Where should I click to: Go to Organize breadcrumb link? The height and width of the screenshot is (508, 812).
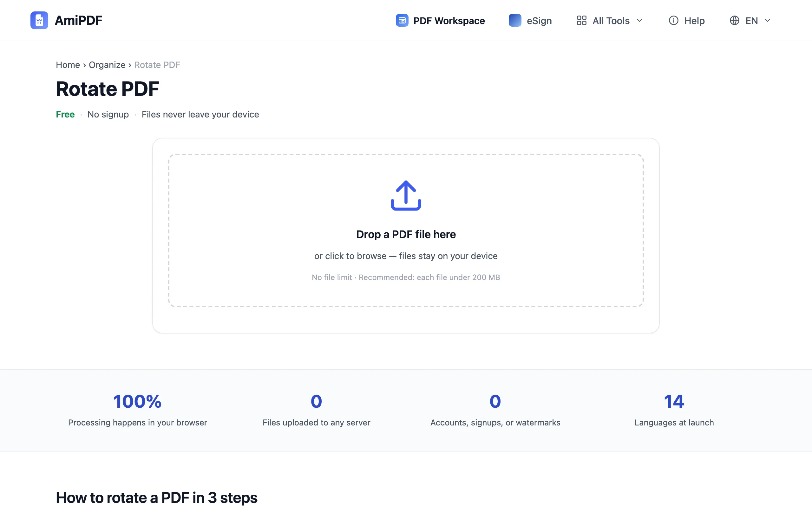(x=107, y=65)
